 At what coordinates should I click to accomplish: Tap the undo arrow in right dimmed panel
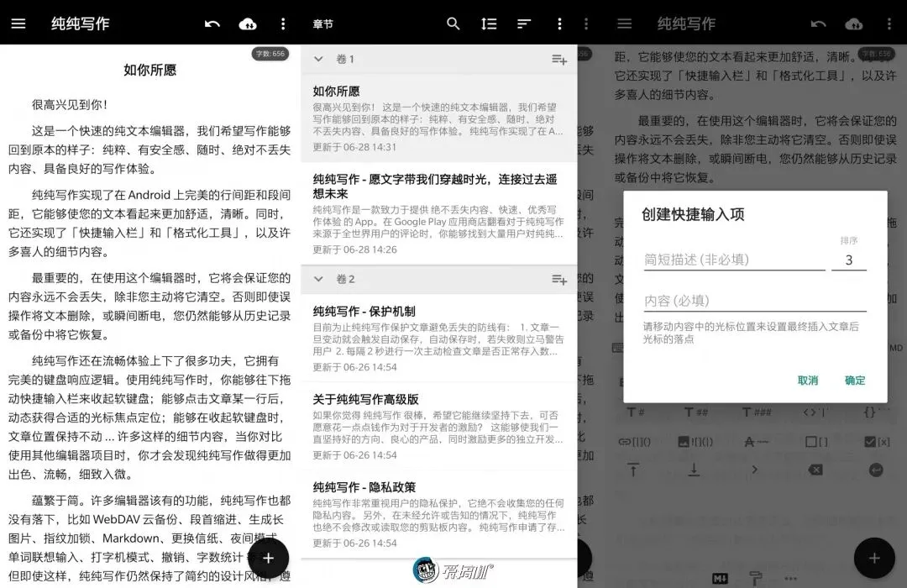pyautogui.click(x=818, y=24)
